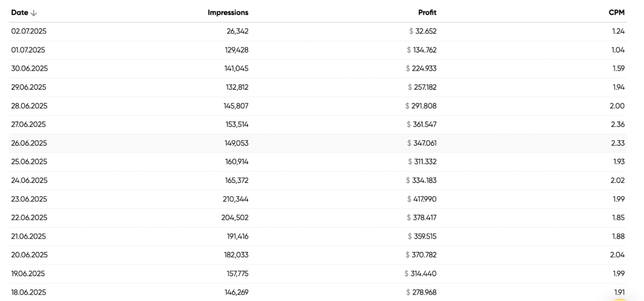
Task: Click the Profit column header
Action: (427, 12)
